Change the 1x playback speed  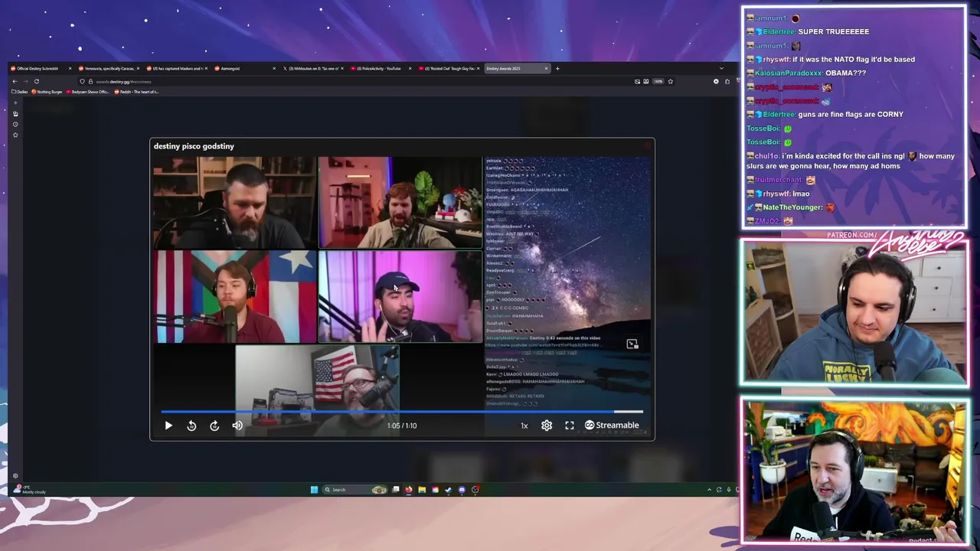point(524,425)
